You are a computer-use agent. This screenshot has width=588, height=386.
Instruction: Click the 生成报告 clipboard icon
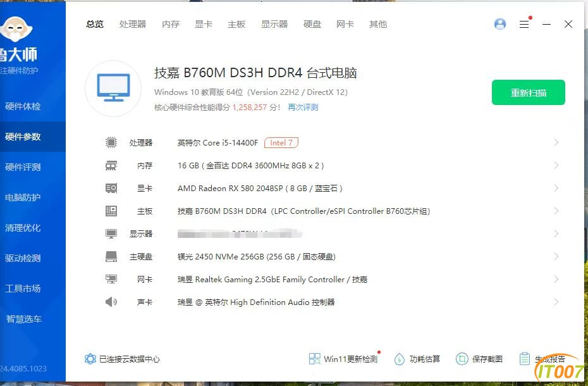click(x=525, y=359)
